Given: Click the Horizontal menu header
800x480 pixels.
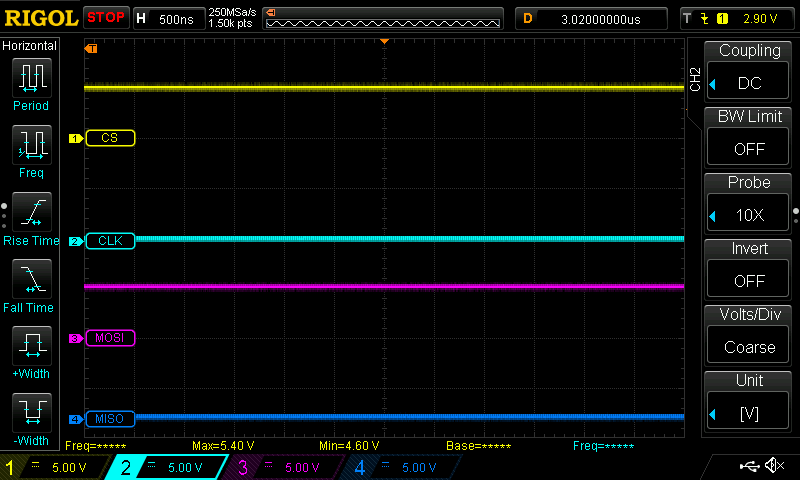Looking at the screenshot, I should (30, 46).
